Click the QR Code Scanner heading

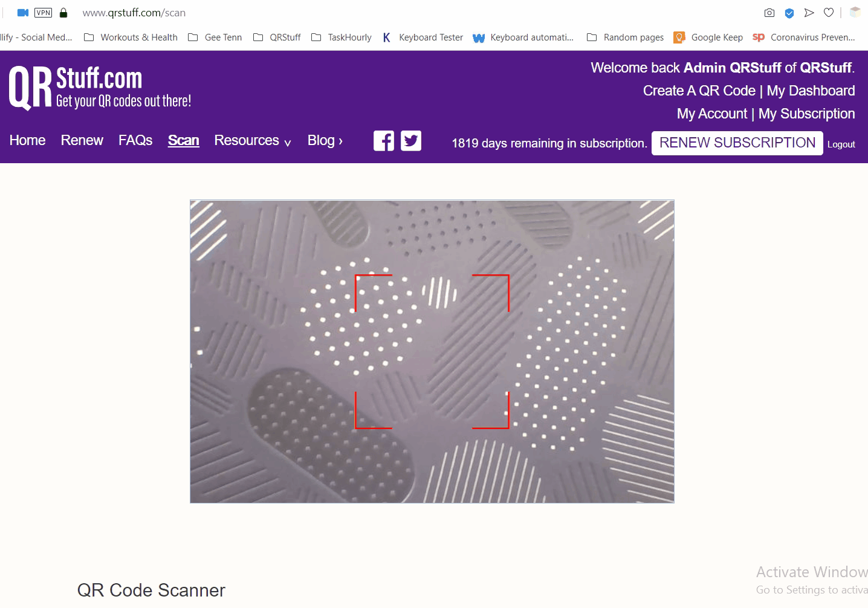[x=151, y=590]
